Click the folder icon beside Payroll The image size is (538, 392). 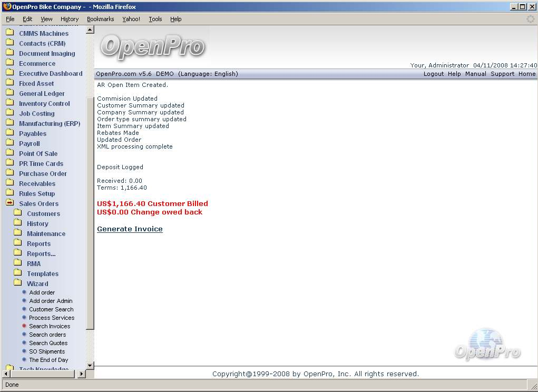[x=9, y=143]
